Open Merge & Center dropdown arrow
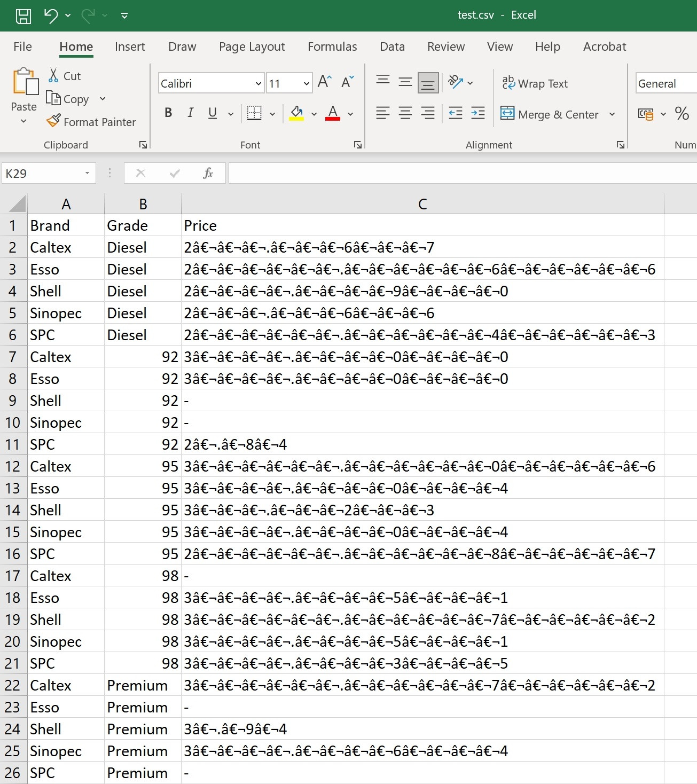This screenshot has height=784, width=697. [612, 114]
